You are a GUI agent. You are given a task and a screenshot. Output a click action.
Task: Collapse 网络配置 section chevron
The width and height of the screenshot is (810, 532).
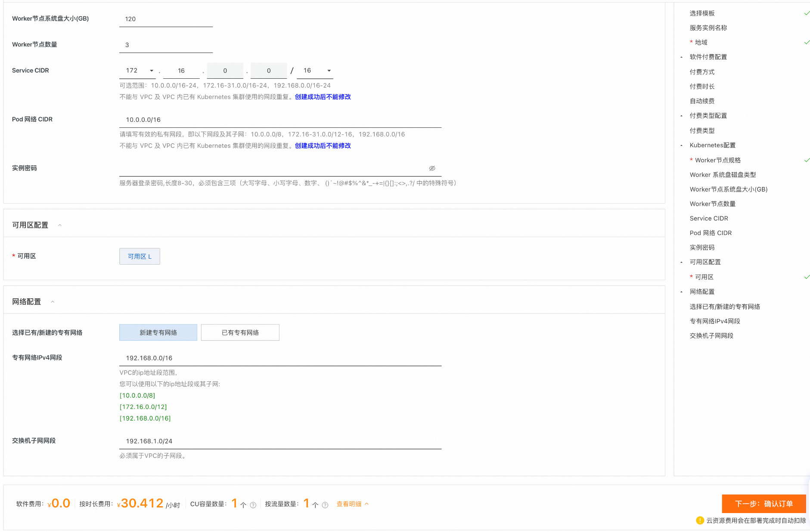(53, 302)
